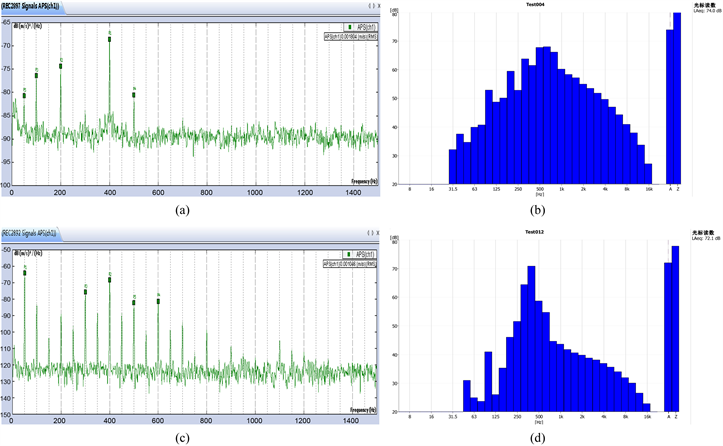Click the 100 Hz peak marker in top spectrum
Image resolution: width=723 pixels, height=446 pixels.
tap(36, 75)
